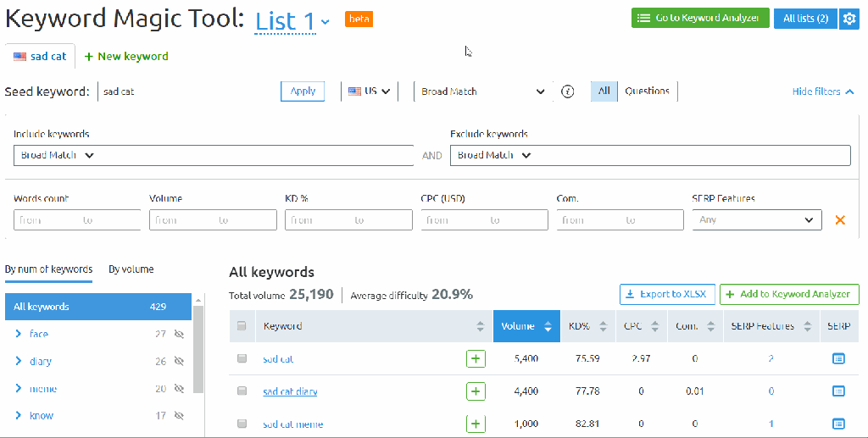Open Exclude keywords Broad Match dropdown
Screen dimensions: 868x438
[x=494, y=155]
